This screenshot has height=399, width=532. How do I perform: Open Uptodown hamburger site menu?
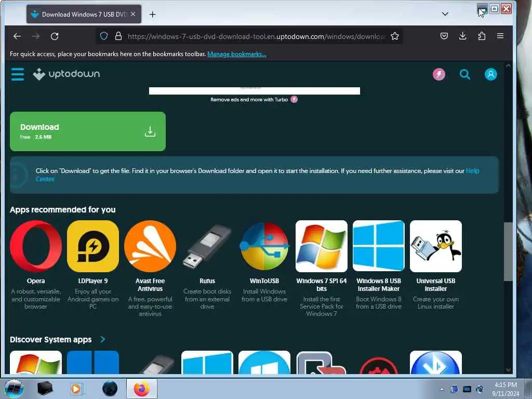click(x=18, y=74)
